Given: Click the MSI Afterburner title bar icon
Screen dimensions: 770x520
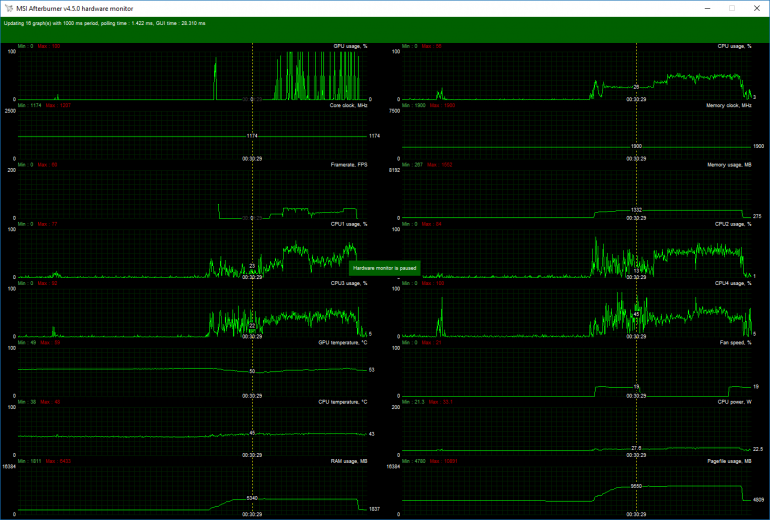Looking at the screenshot, I should pos(8,7).
